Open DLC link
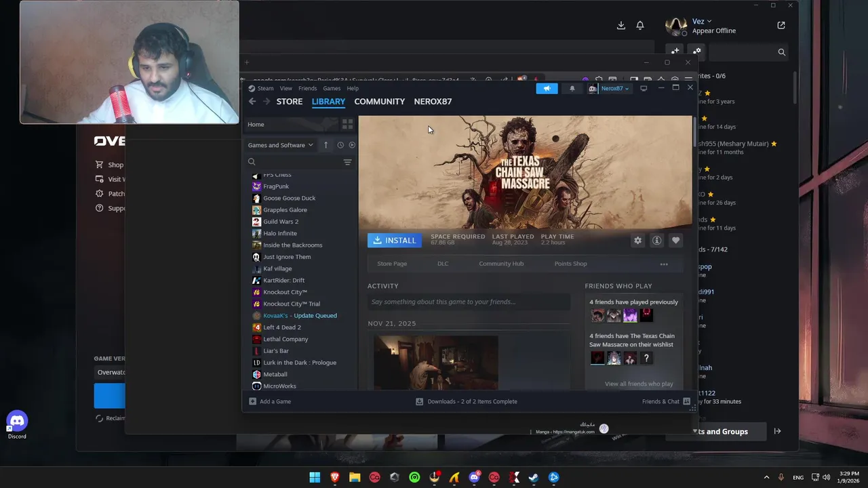 [x=443, y=264]
